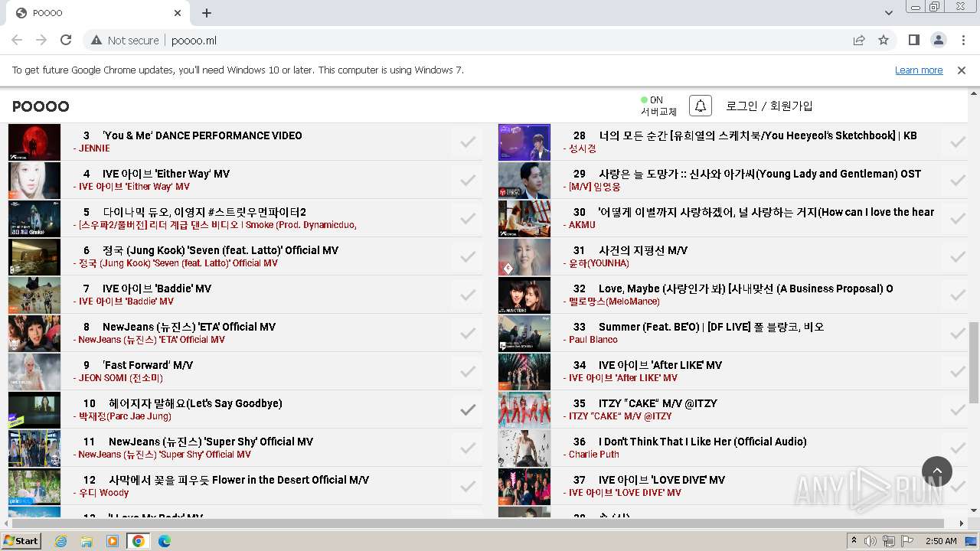Open thumbnail for 'Fast Forward' M/V
The image size is (980, 551).
point(34,372)
